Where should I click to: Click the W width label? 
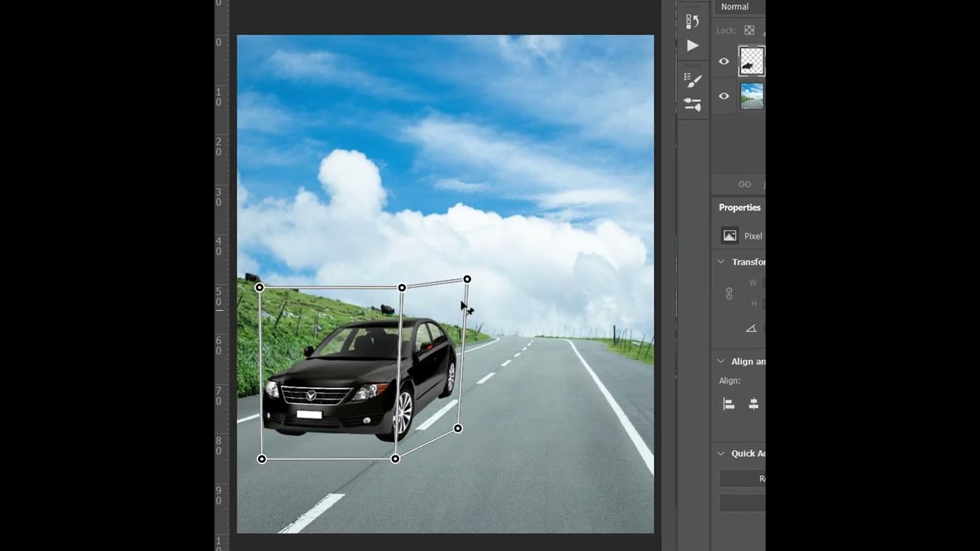(x=753, y=282)
